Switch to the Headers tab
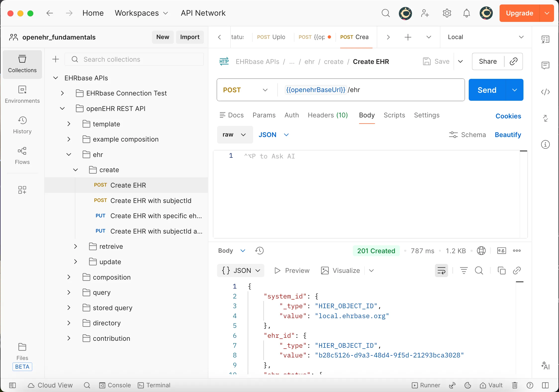The image size is (559, 392). pos(327,115)
